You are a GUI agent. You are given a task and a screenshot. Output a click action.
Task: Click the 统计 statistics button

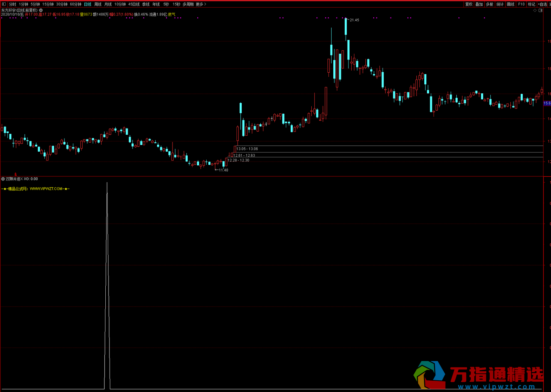pos(500,4)
